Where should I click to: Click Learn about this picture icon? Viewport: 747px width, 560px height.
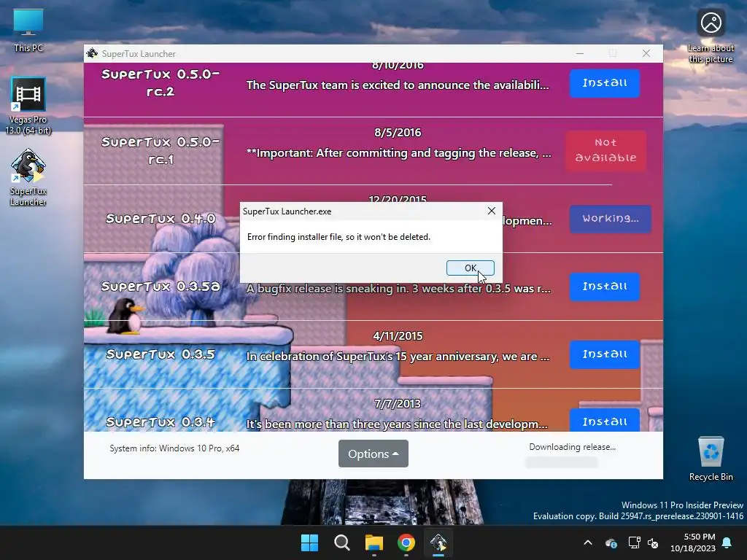pyautogui.click(x=711, y=36)
